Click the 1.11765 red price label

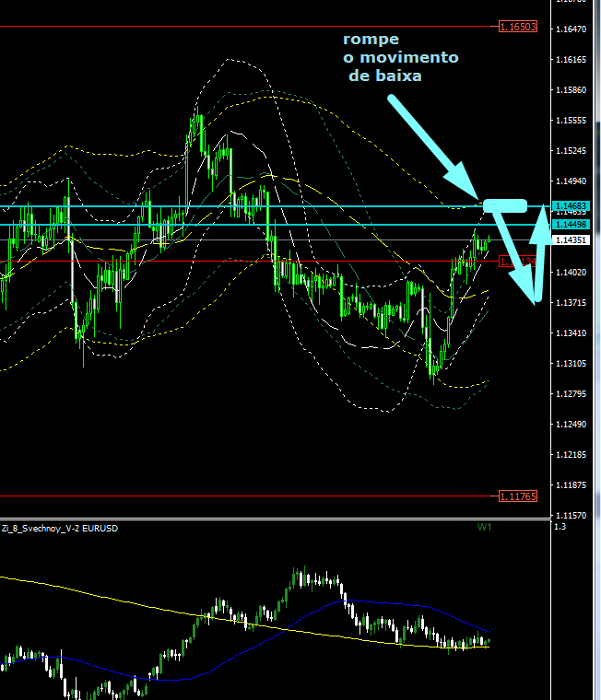tap(518, 496)
